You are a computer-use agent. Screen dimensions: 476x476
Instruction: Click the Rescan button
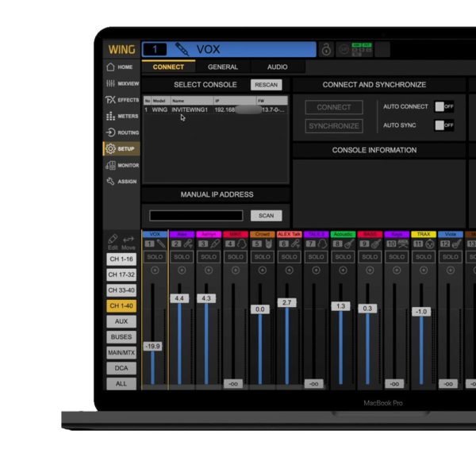point(267,85)
